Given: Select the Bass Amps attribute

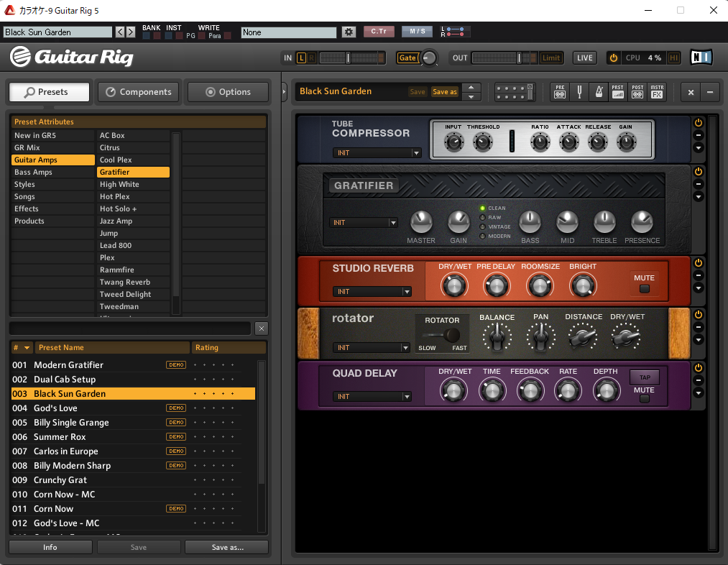Looking at the screenshot, I should tap(53, 172).
